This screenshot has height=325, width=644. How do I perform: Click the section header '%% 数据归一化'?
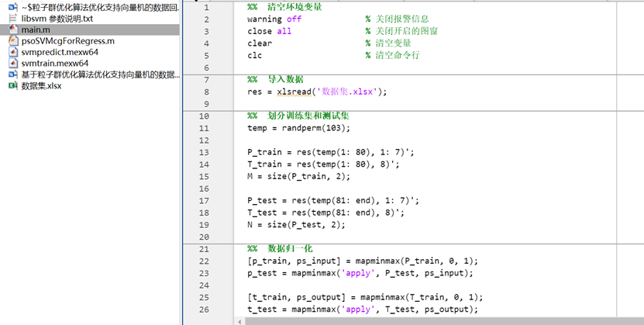click(280, 248)
